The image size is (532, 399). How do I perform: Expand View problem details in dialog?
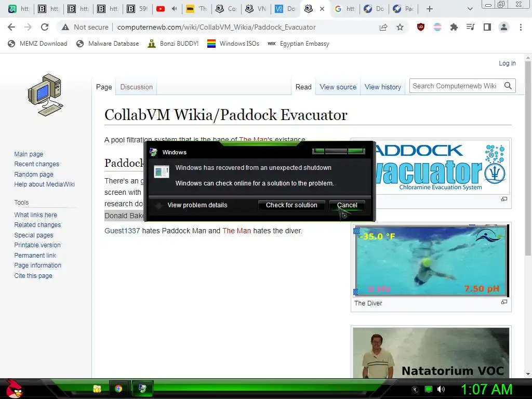pos(192,205)
